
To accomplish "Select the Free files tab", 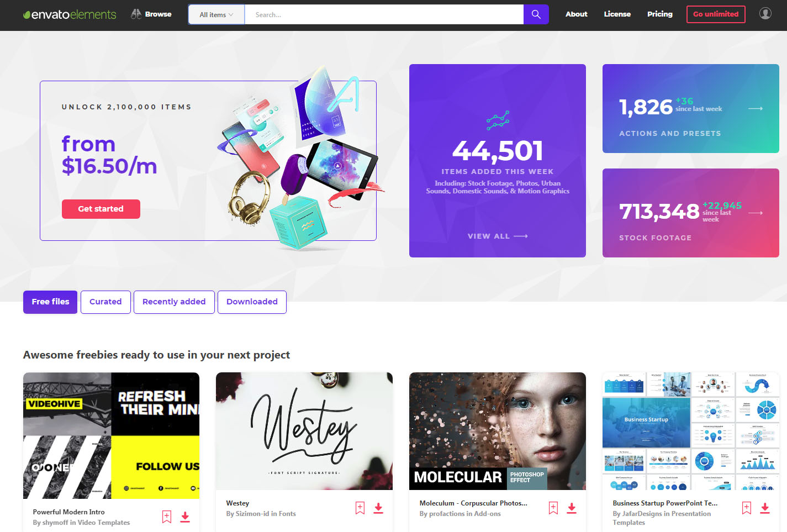I will tap(50, 302).
